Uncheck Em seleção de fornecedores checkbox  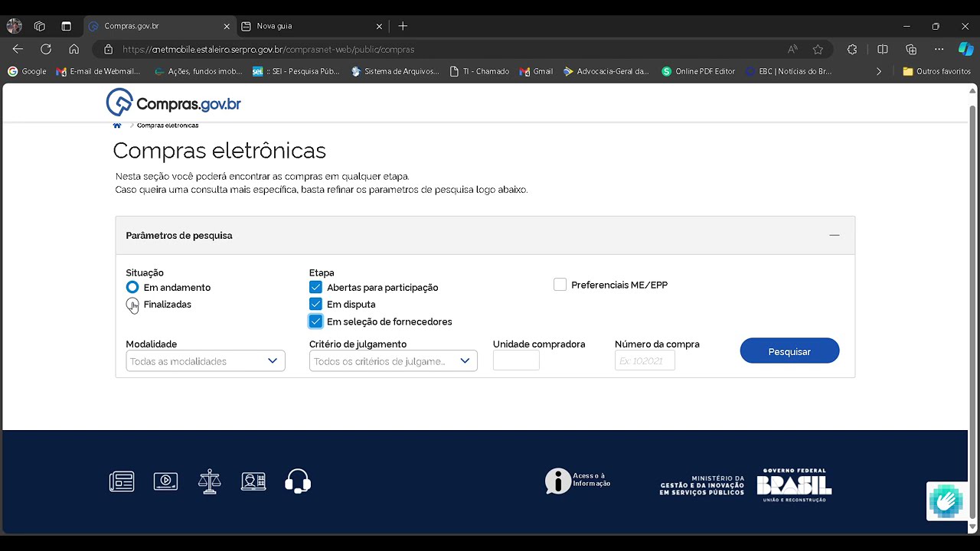coord(315,321)
